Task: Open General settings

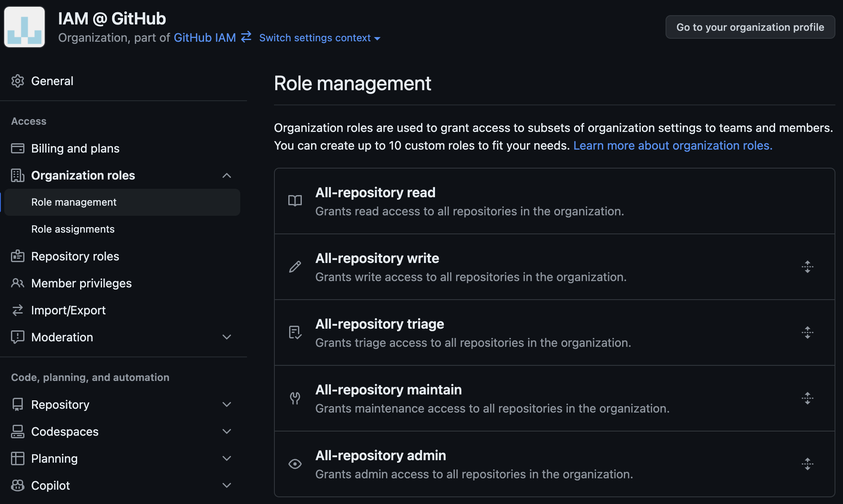Action: pyautogui.click(x=52, y=81)
